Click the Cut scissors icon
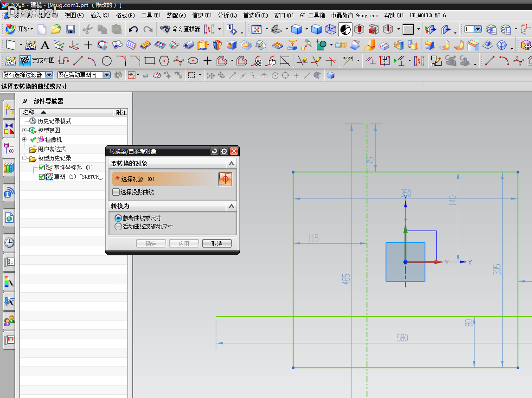 click(88, 30)
